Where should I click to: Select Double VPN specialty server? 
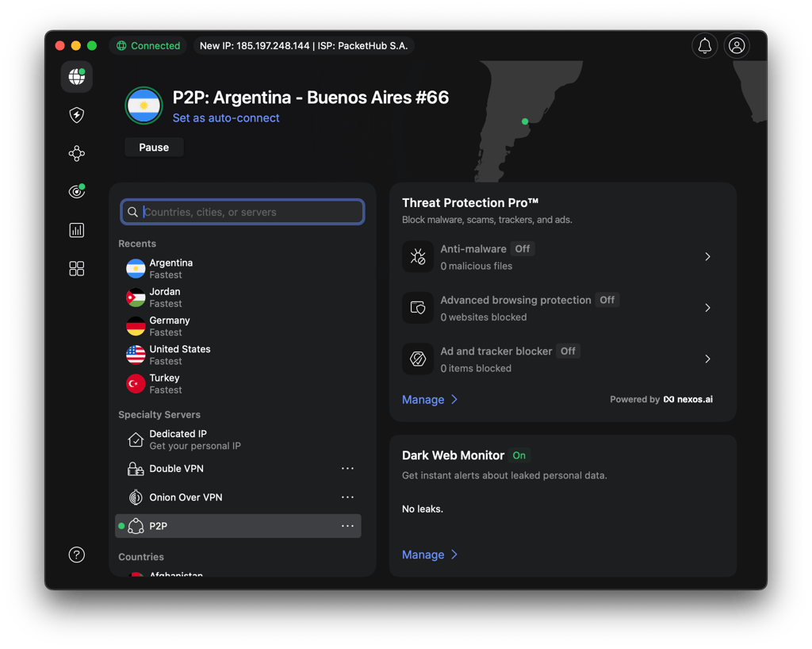click(x=238, y=469)
